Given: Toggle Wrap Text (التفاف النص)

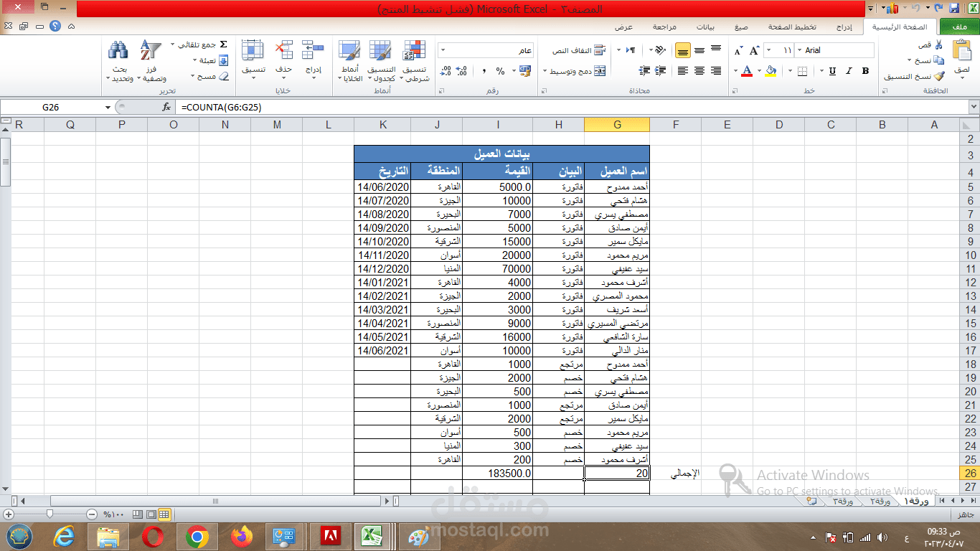Looking at the screenshot, I should [x=579, y=50].
